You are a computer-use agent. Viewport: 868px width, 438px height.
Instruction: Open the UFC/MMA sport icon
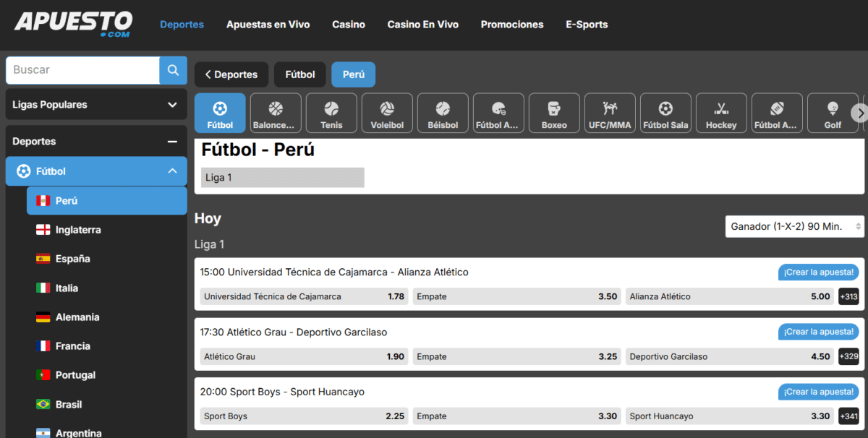[x=610, y=113]
